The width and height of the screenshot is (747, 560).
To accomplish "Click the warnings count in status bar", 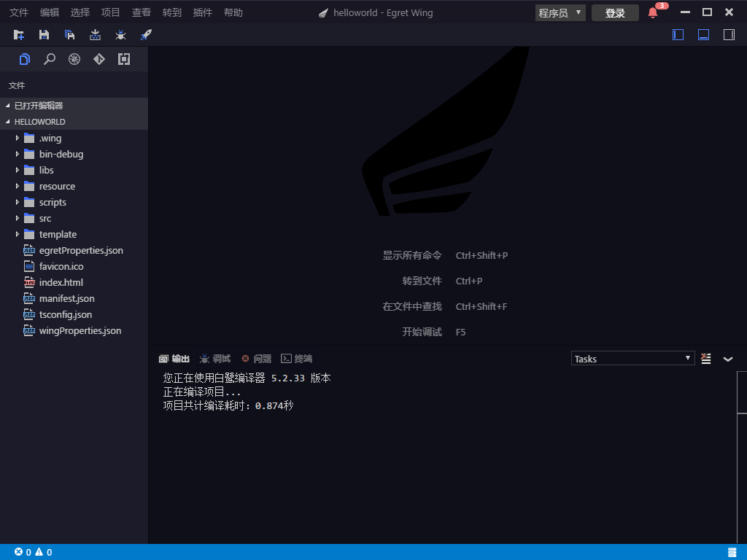I will pos(43,552).
